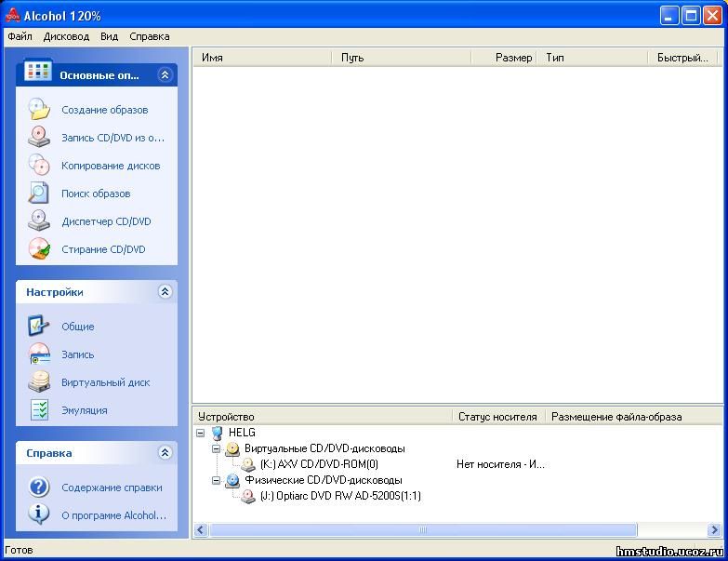Click the Эмуляция checklist icon
The image size is (728, 561).
click(x=39, y=409)
